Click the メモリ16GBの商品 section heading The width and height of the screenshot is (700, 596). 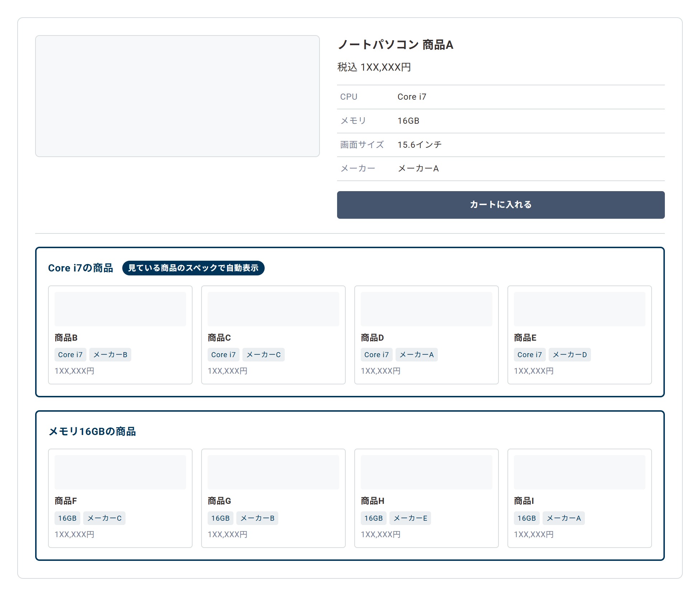point(92,431)
